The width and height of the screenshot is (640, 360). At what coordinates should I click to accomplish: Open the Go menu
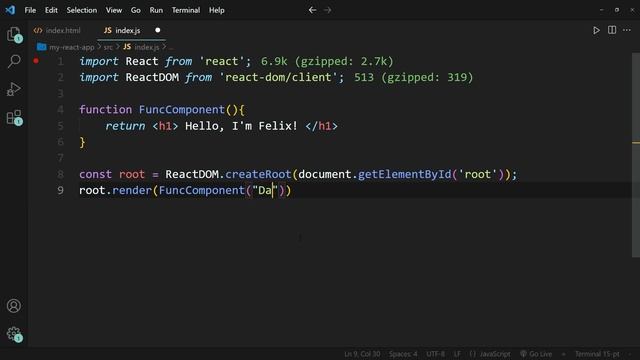[136, 10]
